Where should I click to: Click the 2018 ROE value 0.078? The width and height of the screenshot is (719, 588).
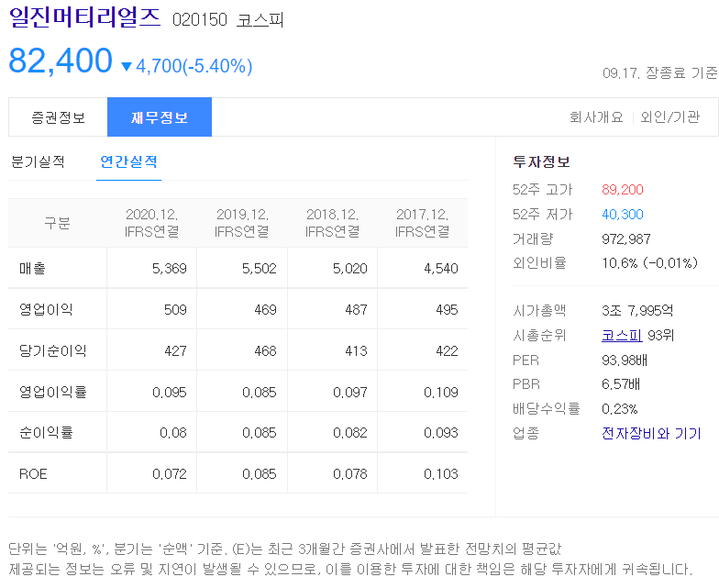pyautogui.click(x=350, y=473)
